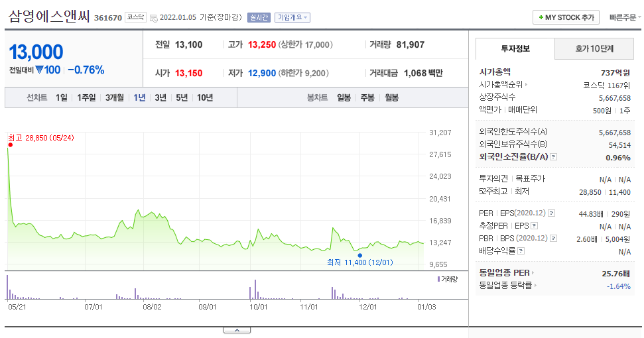Screen dimensions: 644x338
Task: Click the 52주최고 value 28,850
Action: point(590,192)
